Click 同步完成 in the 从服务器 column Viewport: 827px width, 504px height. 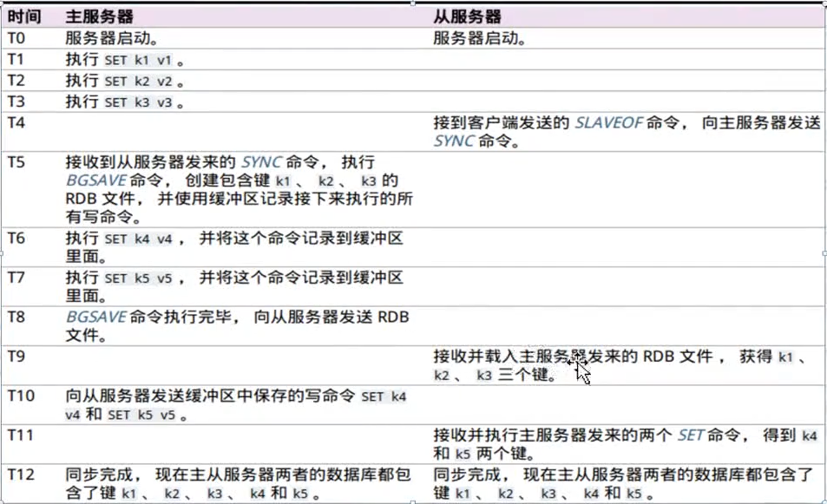(x=467, y=475)
